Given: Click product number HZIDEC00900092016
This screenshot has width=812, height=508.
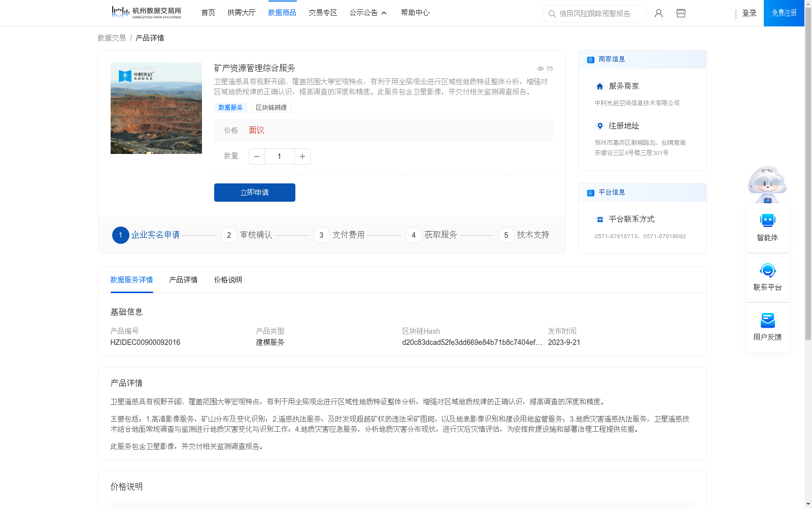Looking at the screenshot, I should pyautogui.click(x=145, y=342).
